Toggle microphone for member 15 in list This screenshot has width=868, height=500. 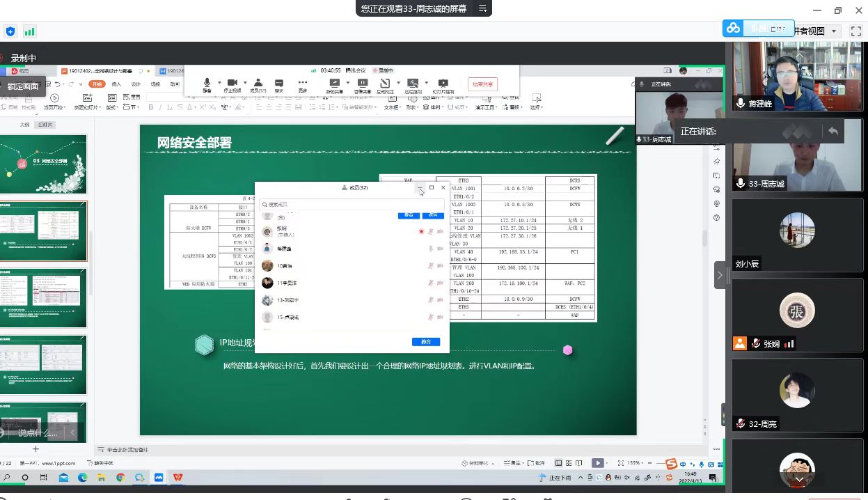[431, 318]
